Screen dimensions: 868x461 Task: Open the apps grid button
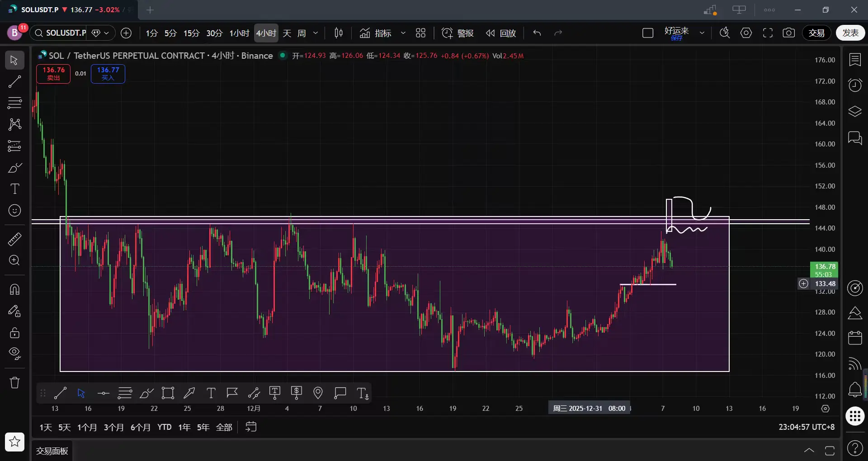[855, 416]
